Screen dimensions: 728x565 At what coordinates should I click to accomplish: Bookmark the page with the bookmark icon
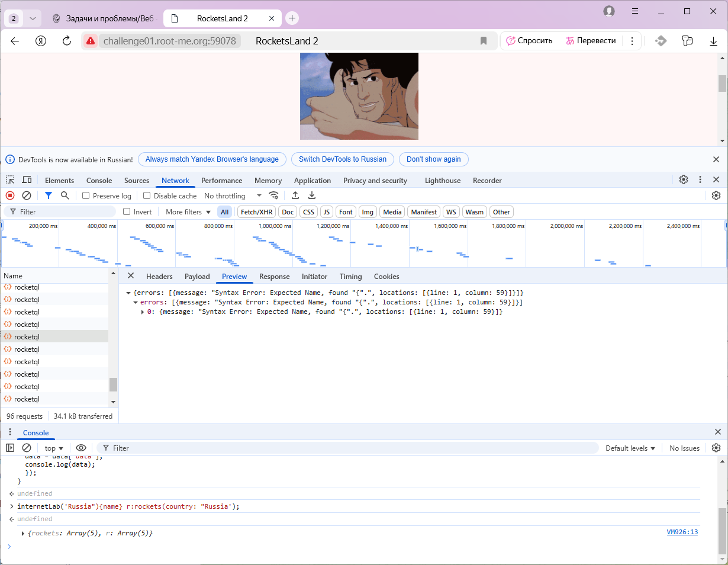click(484, 41)
